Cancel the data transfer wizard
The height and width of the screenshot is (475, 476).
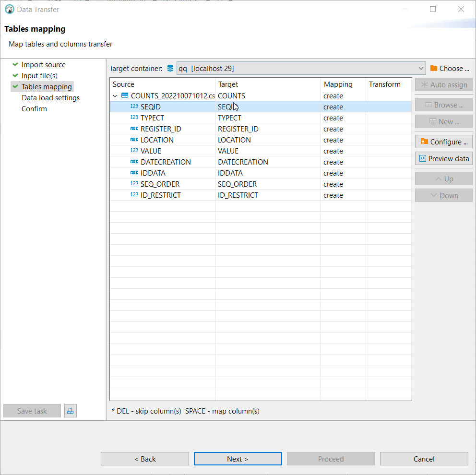click(x=424, y=458)
